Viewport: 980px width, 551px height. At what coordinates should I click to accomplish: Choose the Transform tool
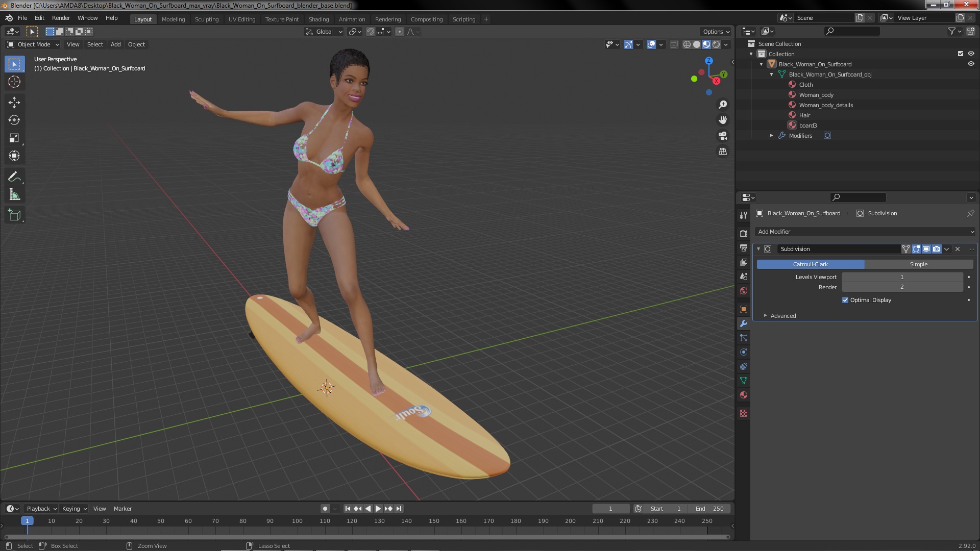(x=14, y=156)
